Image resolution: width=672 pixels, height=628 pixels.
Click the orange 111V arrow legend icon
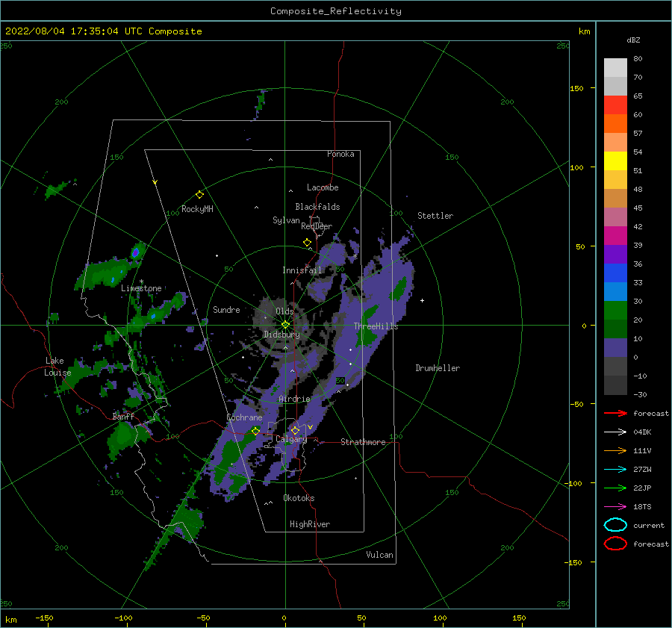(x=615, y=450)
